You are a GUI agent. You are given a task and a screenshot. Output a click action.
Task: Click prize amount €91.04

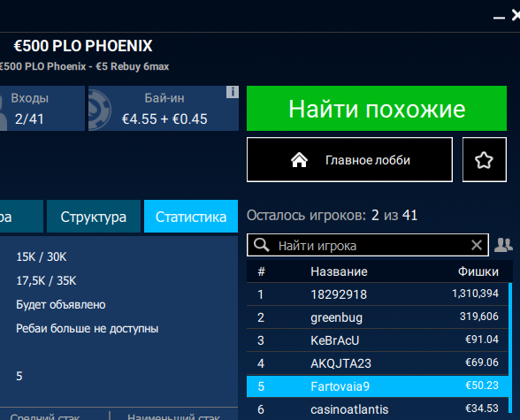click(482, 340)
